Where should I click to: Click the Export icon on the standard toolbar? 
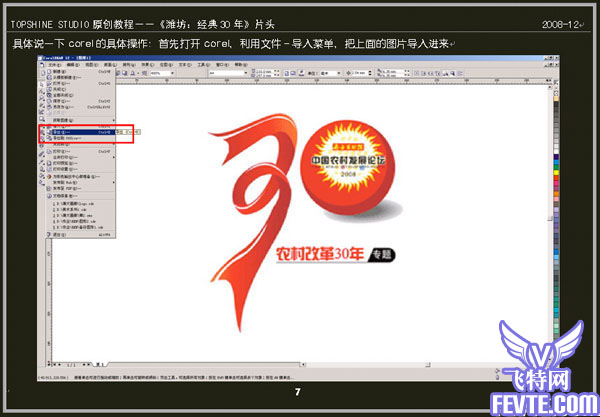point(125,73)
